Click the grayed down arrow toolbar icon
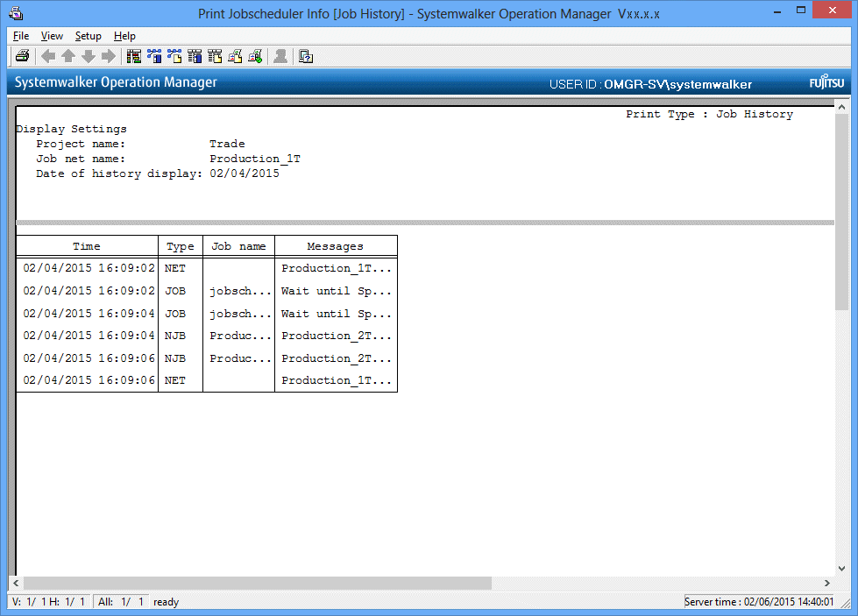858x616 pixels. tap(89, 57)
